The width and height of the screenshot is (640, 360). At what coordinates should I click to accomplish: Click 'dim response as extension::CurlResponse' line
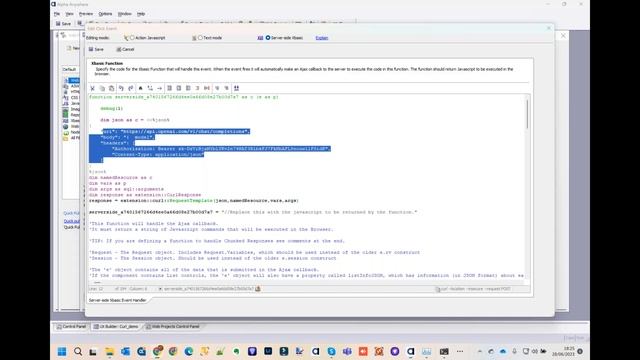(145, 195)
